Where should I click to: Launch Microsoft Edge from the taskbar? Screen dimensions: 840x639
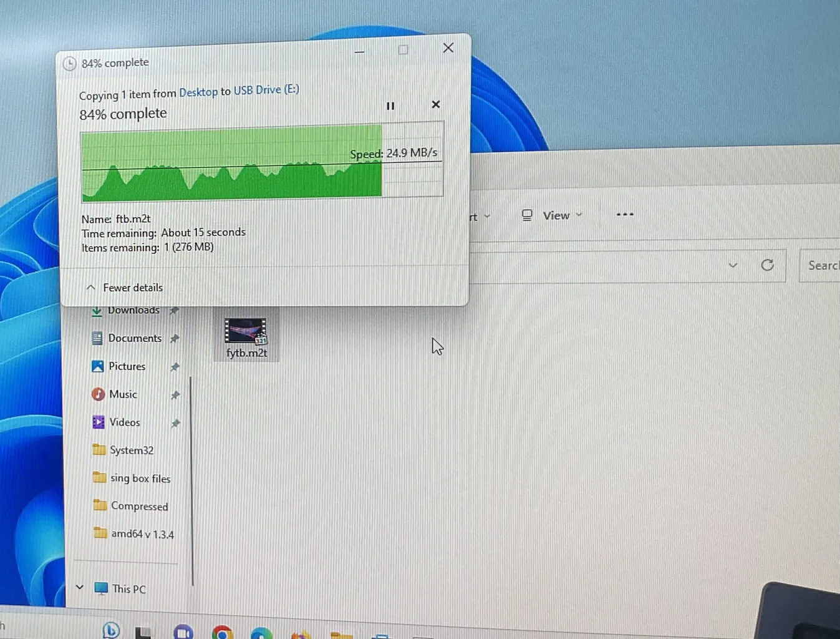point(261,633)
